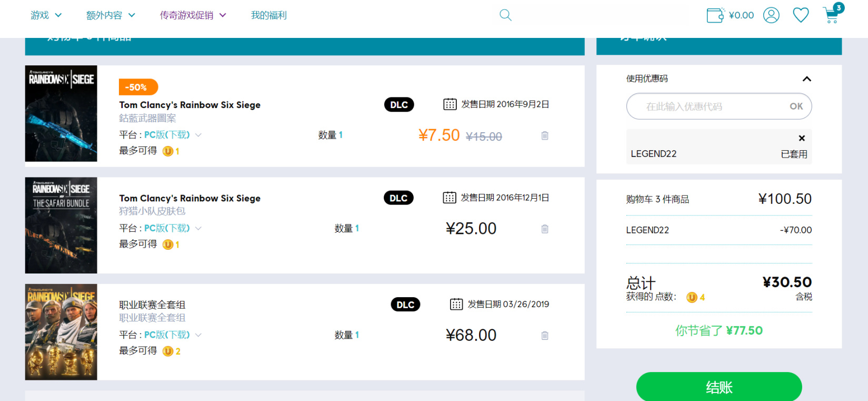This screenshot has height=401, width=868.
Task: Expand the 额外内容 menu
Action: click(x=111, y=15)
